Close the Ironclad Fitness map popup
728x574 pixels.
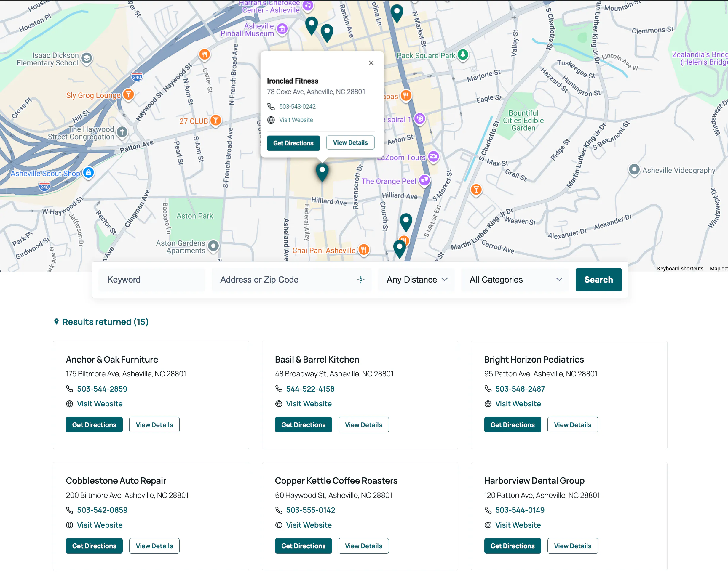click(371, 63)
